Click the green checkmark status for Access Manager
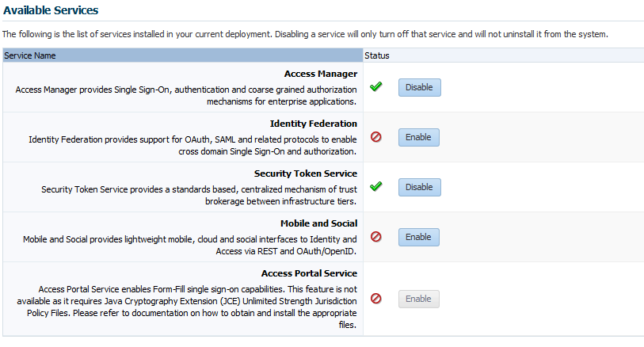Image resolution: width=644 pixels, height=347 pixels. point(375,86)
